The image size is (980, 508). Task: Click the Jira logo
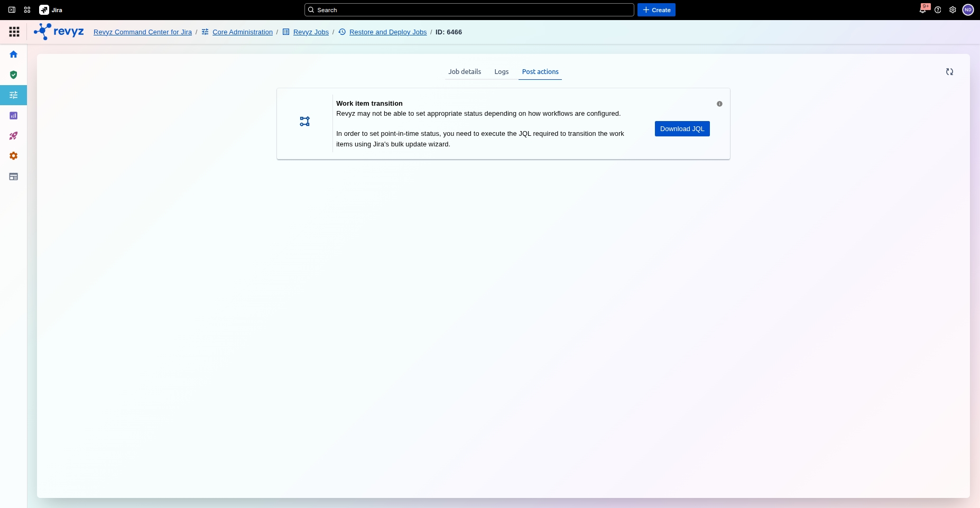click(x=51, y=10)
